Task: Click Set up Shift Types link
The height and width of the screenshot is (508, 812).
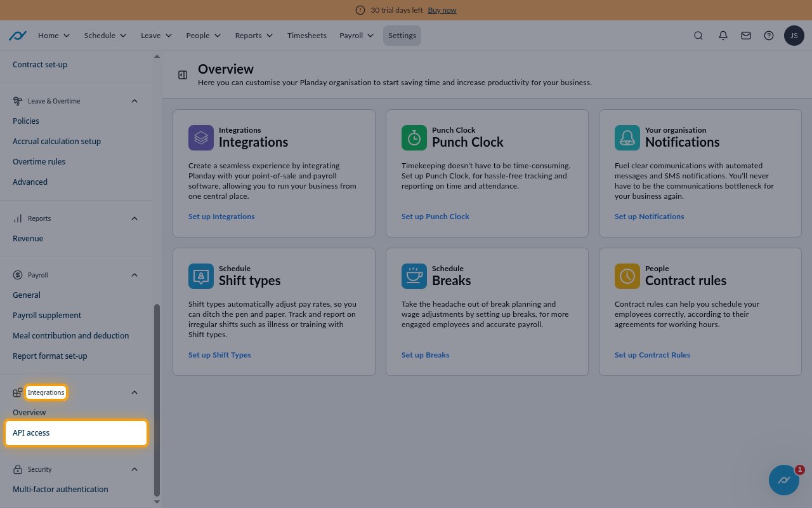Action: pyautogui.click(x=219, y=355)
